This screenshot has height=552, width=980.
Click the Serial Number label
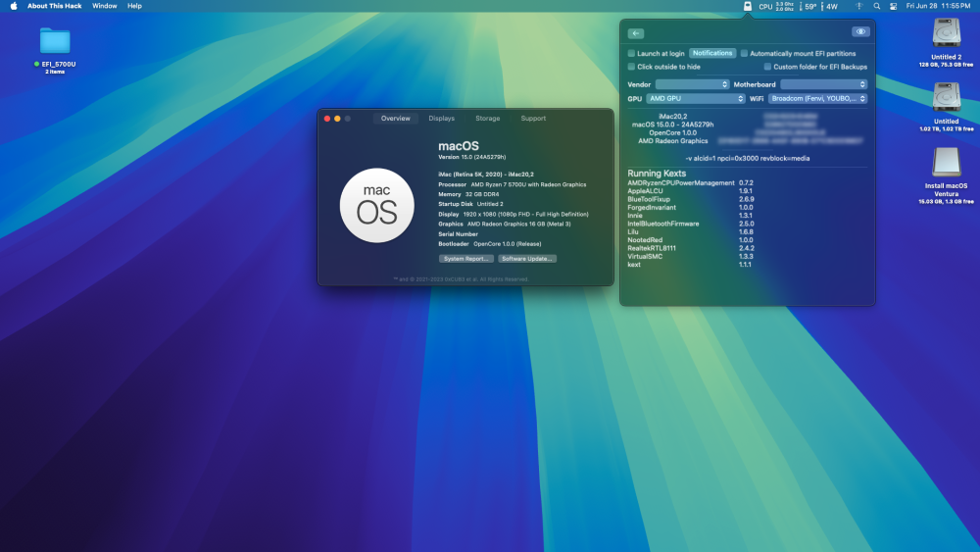click(458, 233)
